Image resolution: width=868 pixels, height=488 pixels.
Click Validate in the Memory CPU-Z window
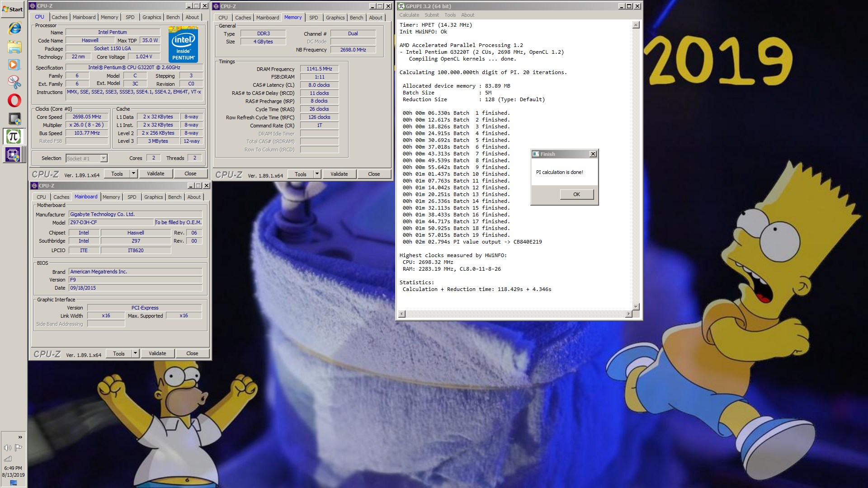coord(339,174)
